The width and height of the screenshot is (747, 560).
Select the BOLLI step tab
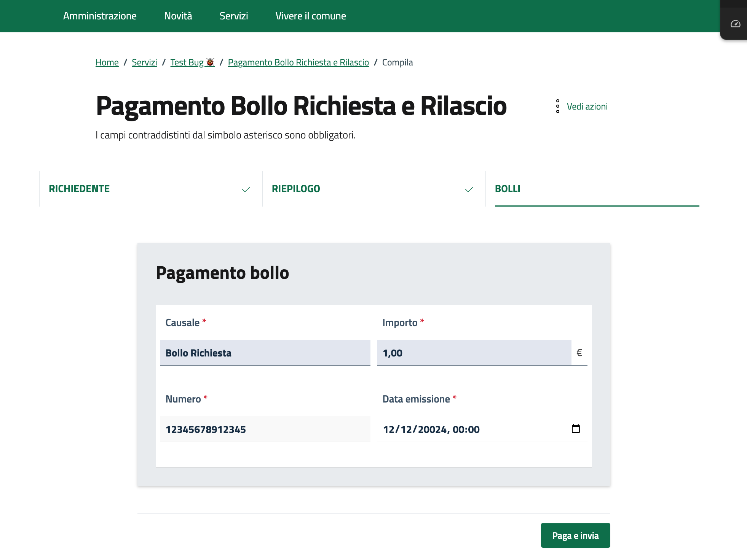pyautogui.click(x=508, y=189)
